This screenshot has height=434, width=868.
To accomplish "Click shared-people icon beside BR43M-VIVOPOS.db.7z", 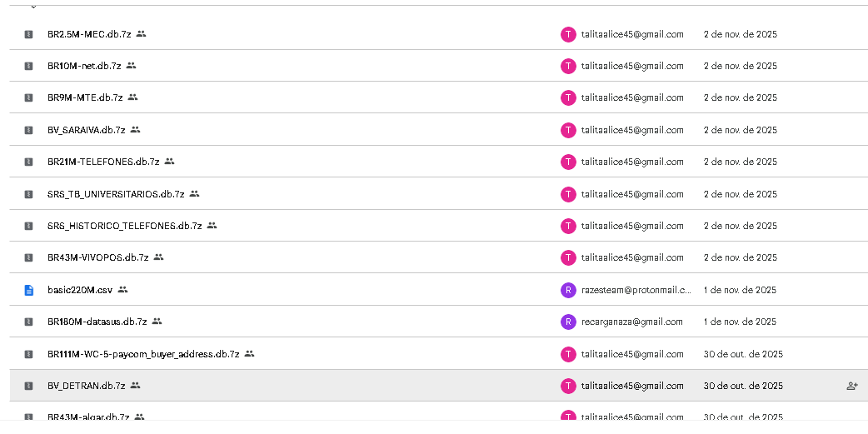I will 159,257.
